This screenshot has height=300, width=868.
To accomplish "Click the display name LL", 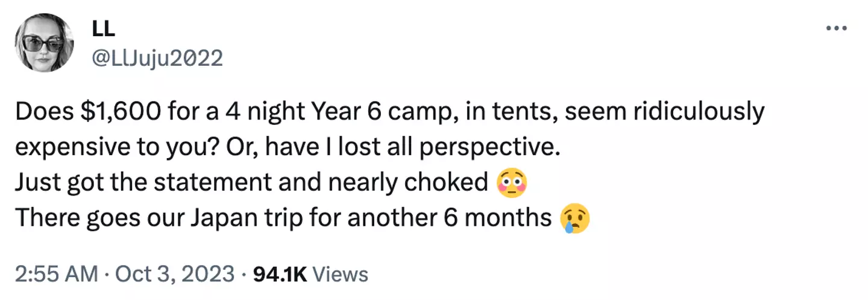I will [x=104, y=29].
